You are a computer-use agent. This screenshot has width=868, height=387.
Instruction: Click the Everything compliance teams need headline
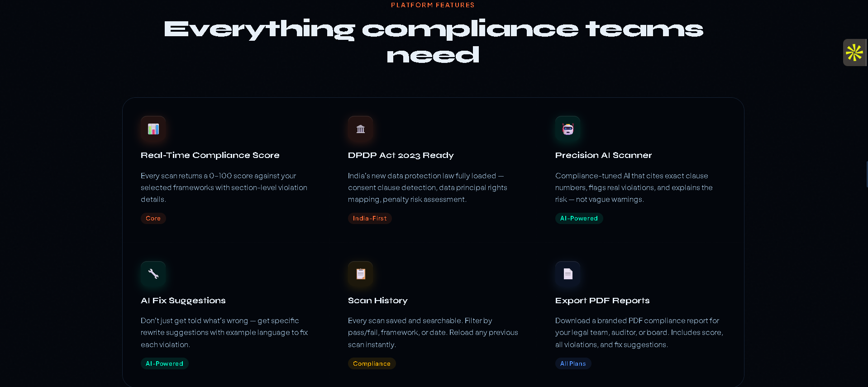433,42
